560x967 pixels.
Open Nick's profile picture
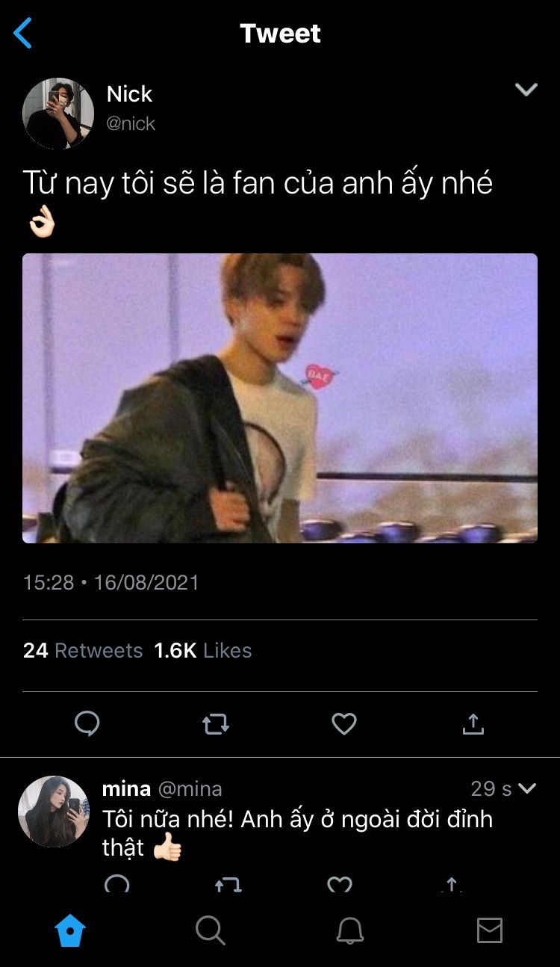click(x=58, y=113)
